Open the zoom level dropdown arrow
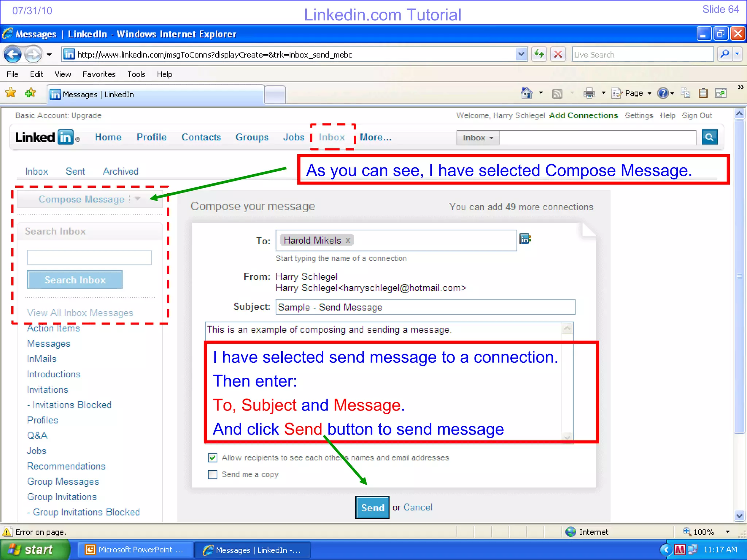 (728, 532)
